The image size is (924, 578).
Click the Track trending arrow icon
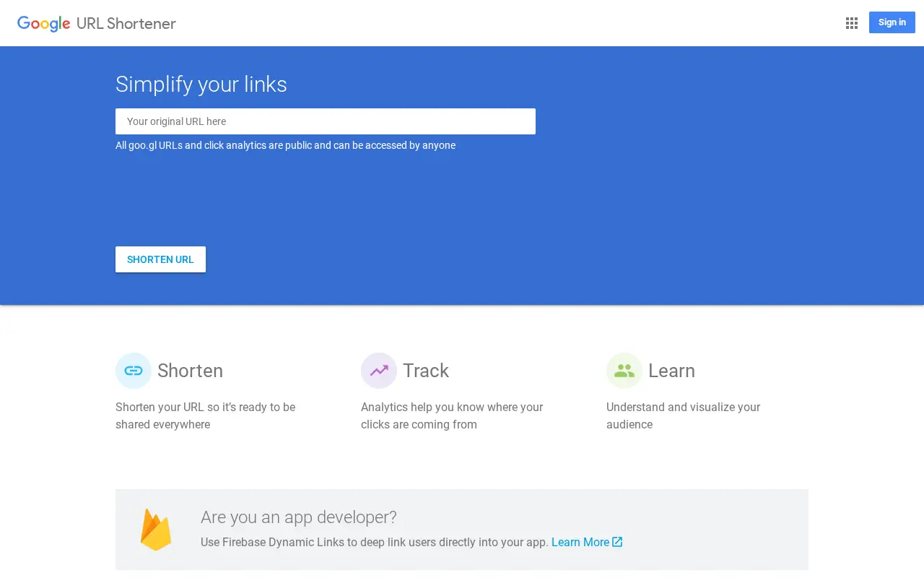(x=379, y=371)
